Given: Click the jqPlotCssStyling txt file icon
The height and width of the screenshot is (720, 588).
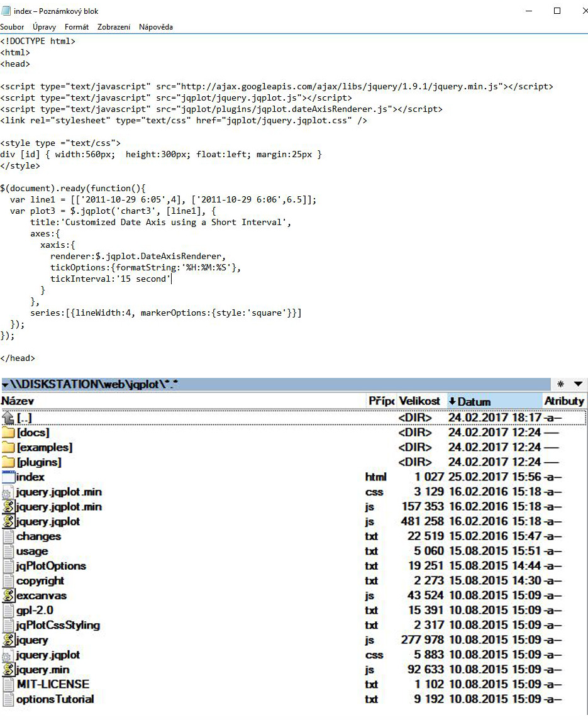Looking at the screenshot, I should (x=8, y=626).
